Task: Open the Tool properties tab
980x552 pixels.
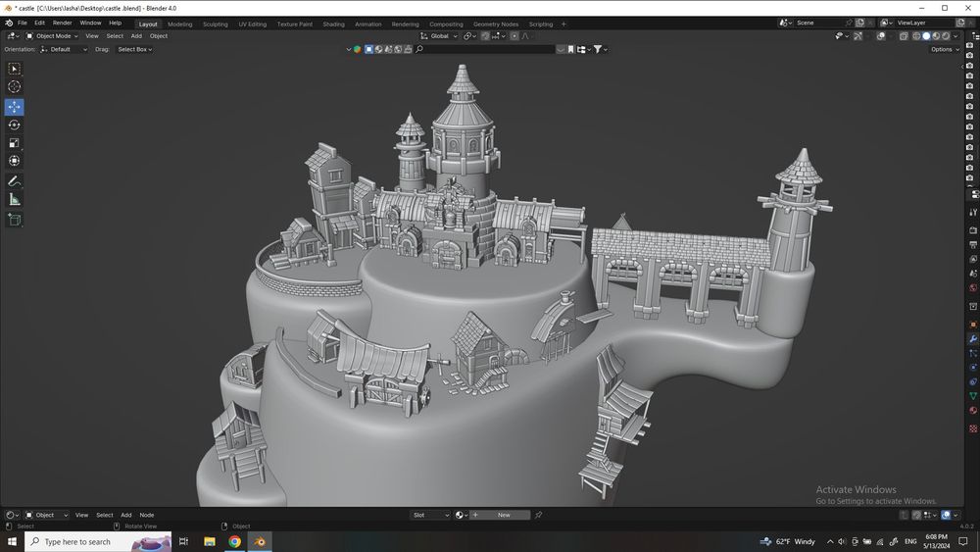Action: point(973,213)
